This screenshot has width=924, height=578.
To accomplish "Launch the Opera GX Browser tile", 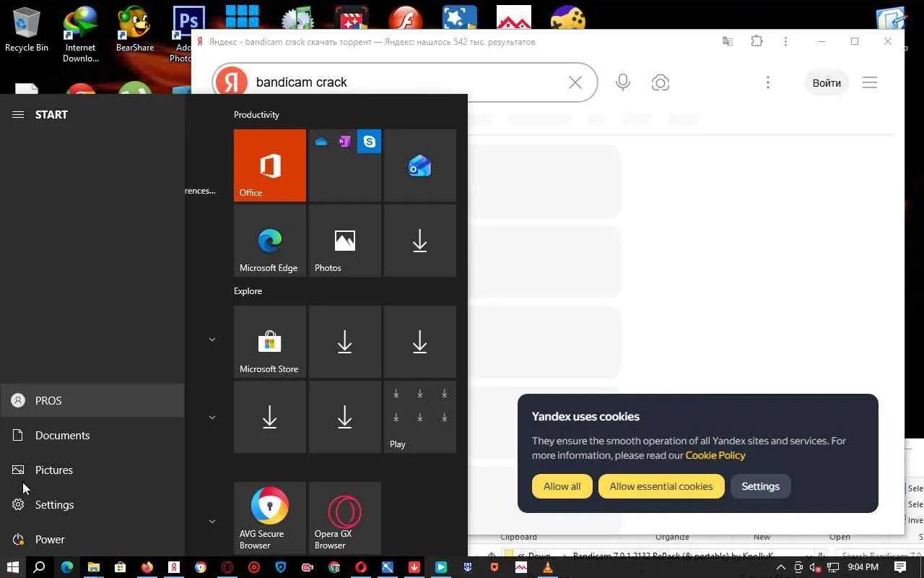I will (345, 518).
